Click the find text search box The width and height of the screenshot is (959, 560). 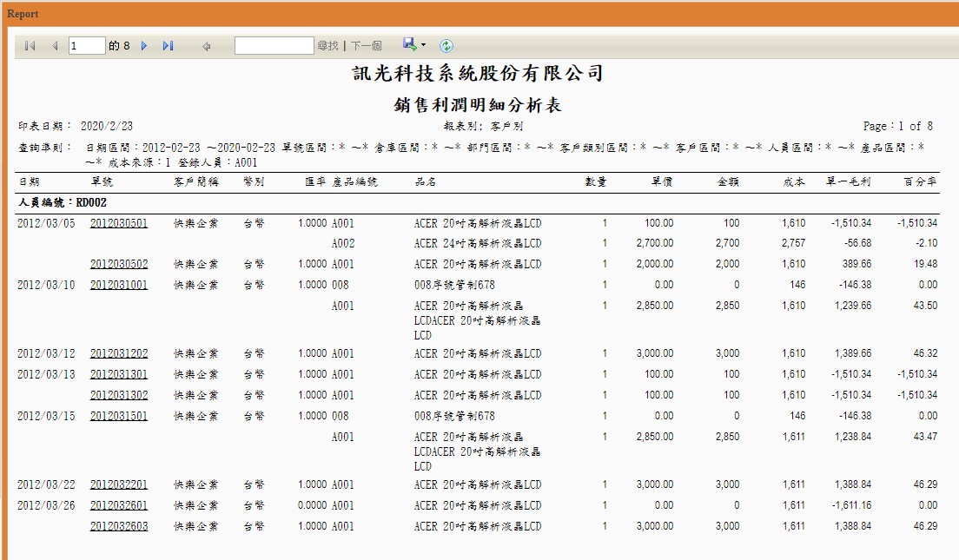point(274,46)
